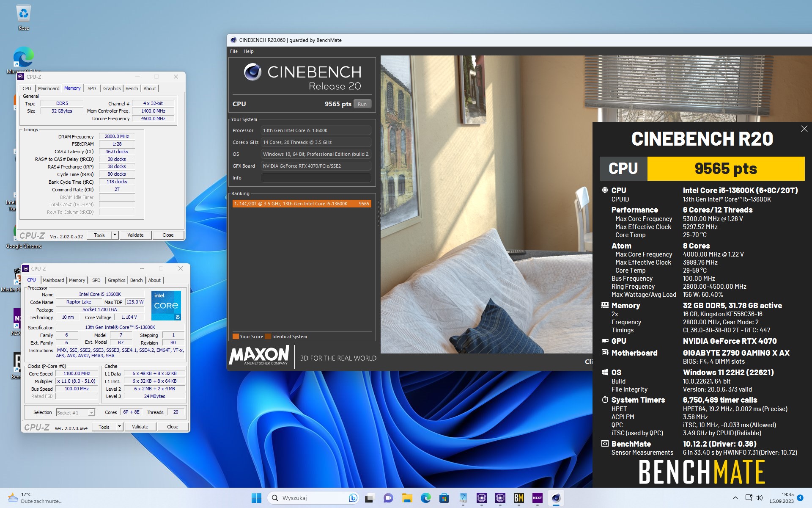Open the Bench tab in upper CPU-Z window

coord(132,88)
